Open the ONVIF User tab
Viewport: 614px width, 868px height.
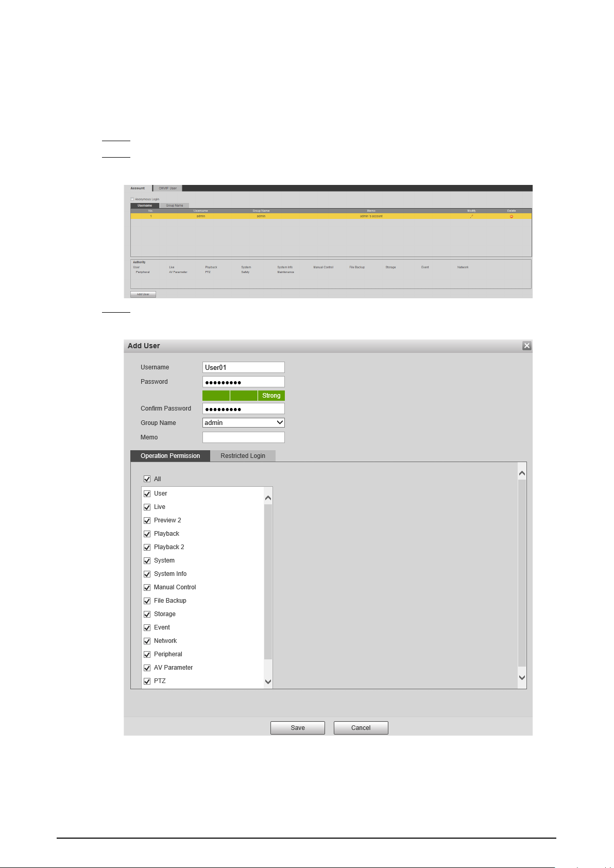167,188
